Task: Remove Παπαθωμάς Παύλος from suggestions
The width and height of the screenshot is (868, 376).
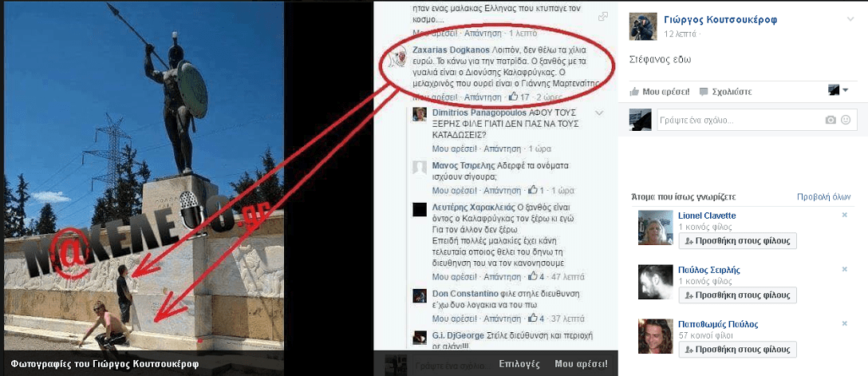Action: pyautogui.click(x=844, y=323)
